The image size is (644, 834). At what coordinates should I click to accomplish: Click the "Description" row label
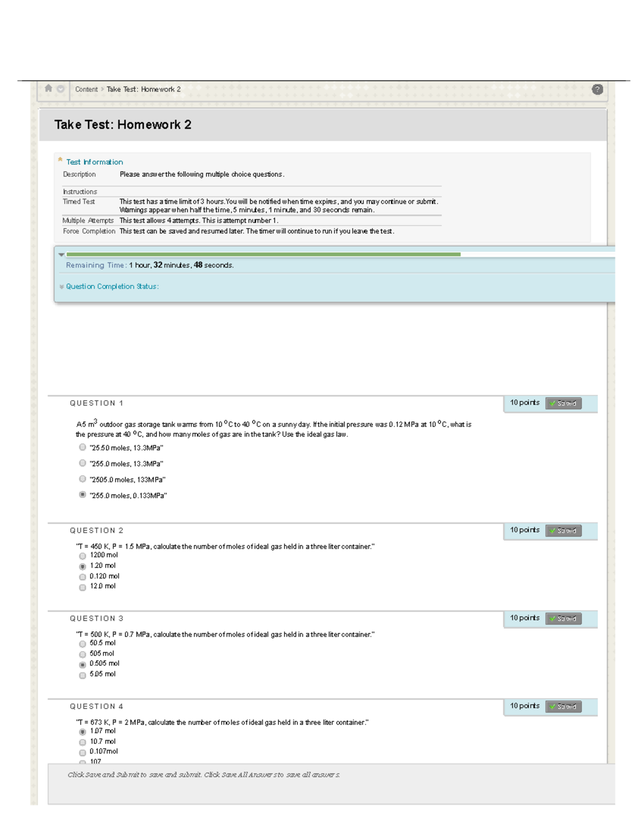[79, 175]
